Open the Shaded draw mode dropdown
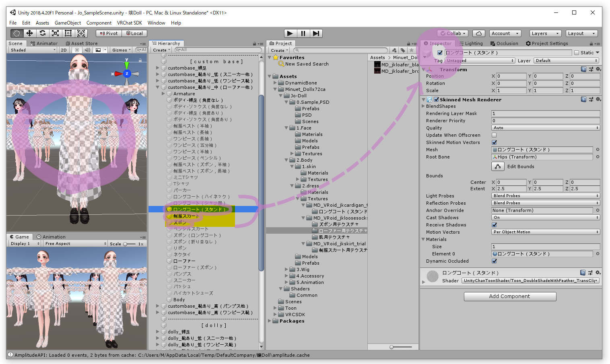 coord(33,50)
